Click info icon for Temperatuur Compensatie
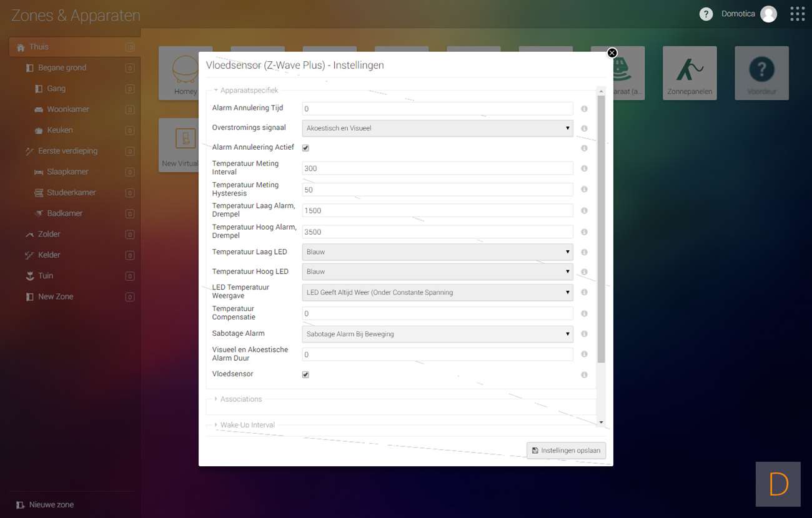This screenshot has width=812, height=518. click(584, 313)
